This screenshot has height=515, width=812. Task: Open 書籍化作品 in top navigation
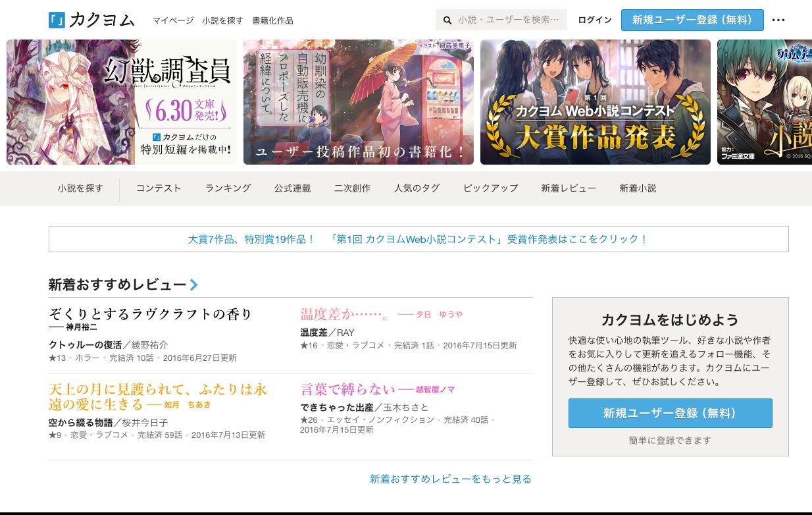273,20
